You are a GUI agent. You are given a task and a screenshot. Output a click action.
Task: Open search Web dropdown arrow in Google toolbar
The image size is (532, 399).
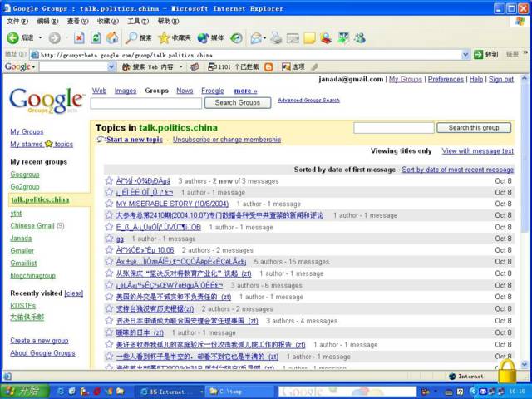[x=181, y=67]
